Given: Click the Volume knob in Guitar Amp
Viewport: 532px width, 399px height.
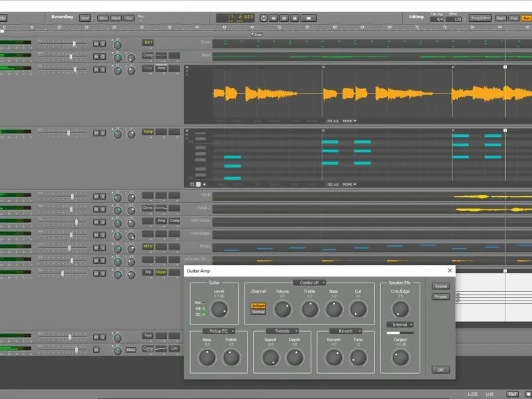Looking at the screenshot, I should pyautogui.click(x=283, y=309).
